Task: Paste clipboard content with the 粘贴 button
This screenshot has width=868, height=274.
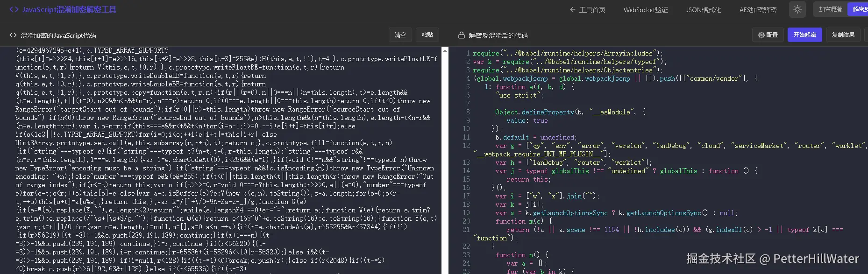Action: [427, 35]
